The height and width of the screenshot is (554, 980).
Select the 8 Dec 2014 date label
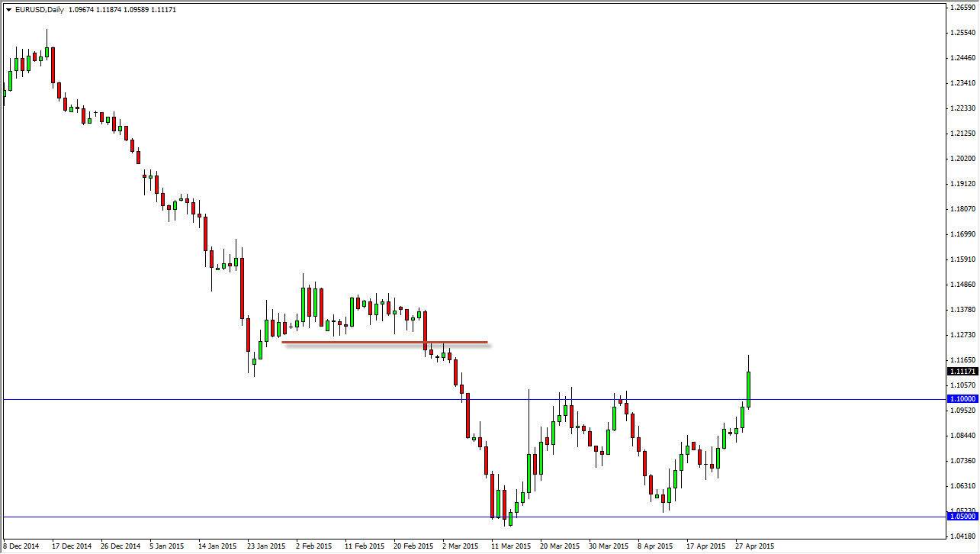click(19, 546)
